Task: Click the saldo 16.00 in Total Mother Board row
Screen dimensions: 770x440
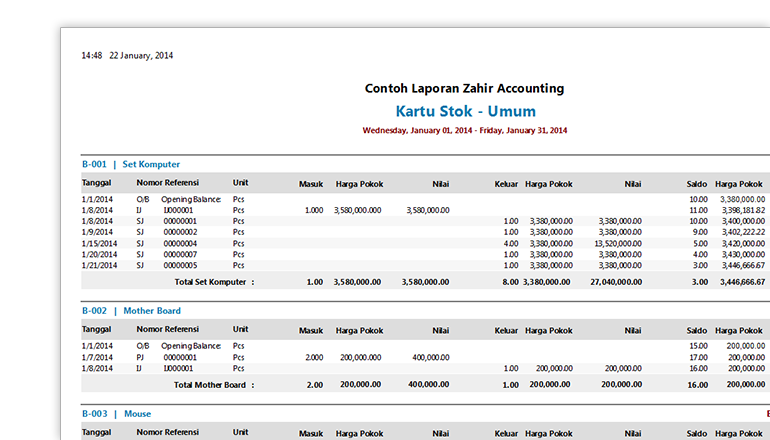Action: pos(698,385)
